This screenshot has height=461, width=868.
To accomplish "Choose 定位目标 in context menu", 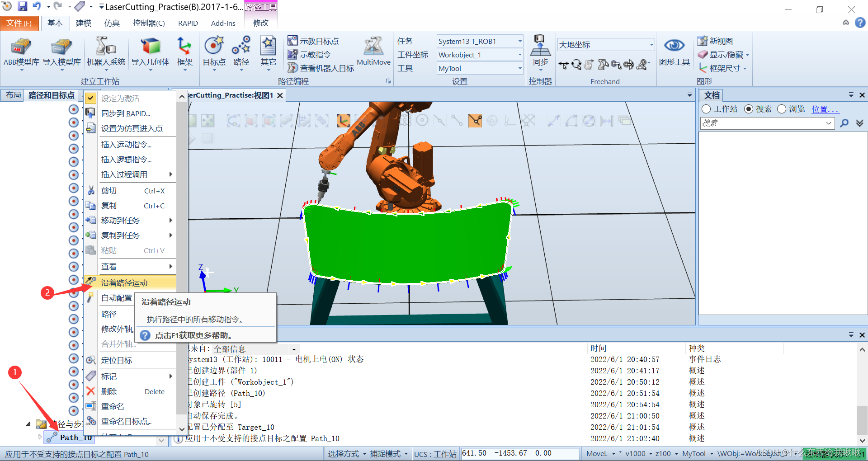I will [130, 360].
